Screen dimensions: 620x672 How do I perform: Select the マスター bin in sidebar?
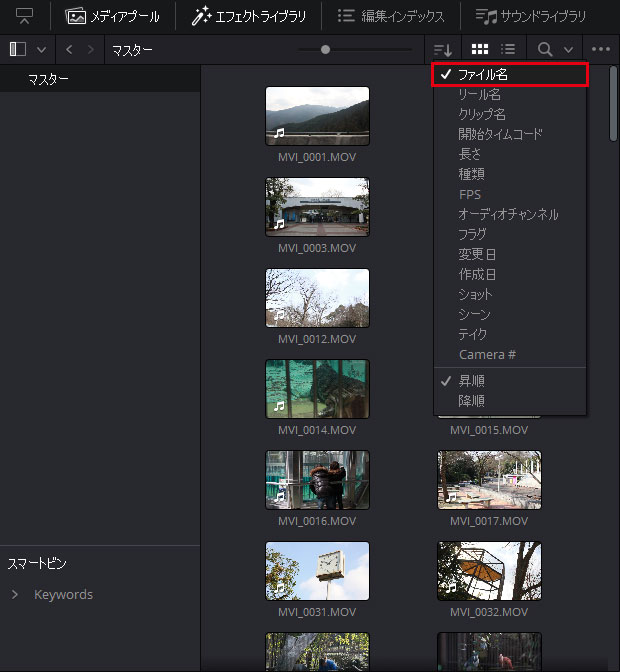(49, 79)
